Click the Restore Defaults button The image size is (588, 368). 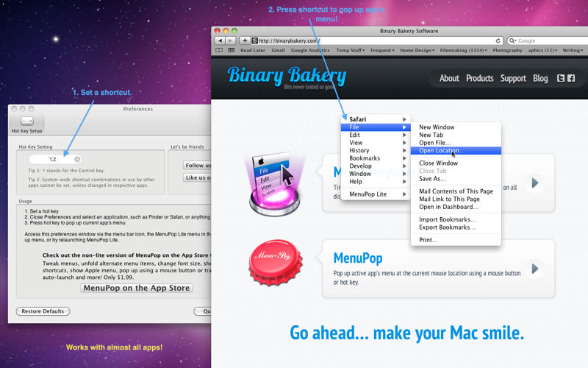point(43,311)
